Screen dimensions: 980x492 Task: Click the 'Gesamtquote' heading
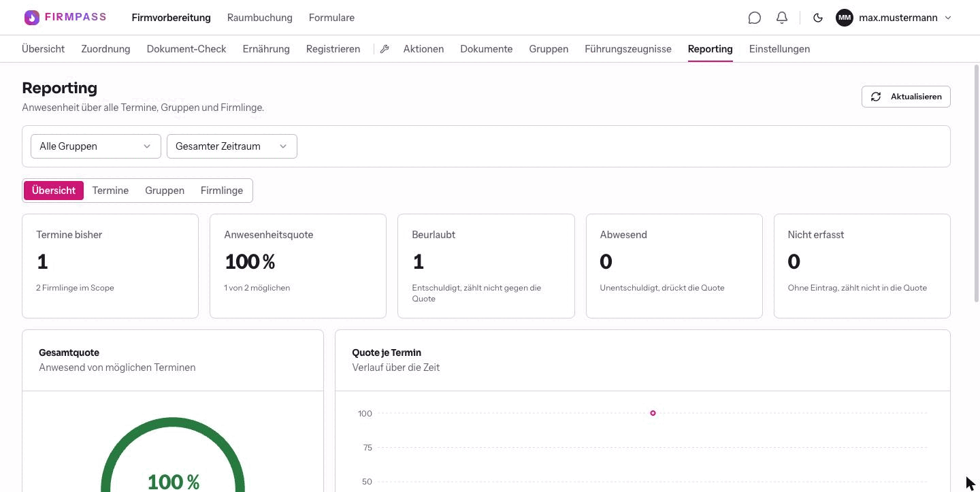coord(69,352)
